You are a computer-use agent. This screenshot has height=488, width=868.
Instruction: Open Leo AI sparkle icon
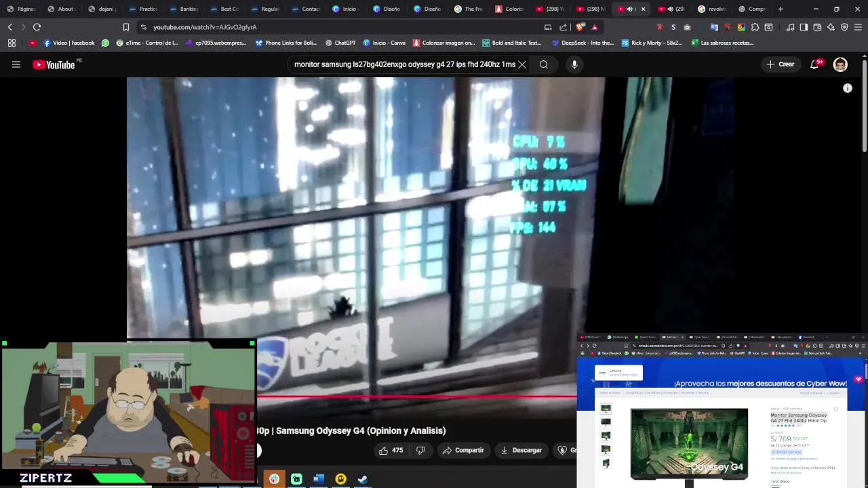[831, 27]
